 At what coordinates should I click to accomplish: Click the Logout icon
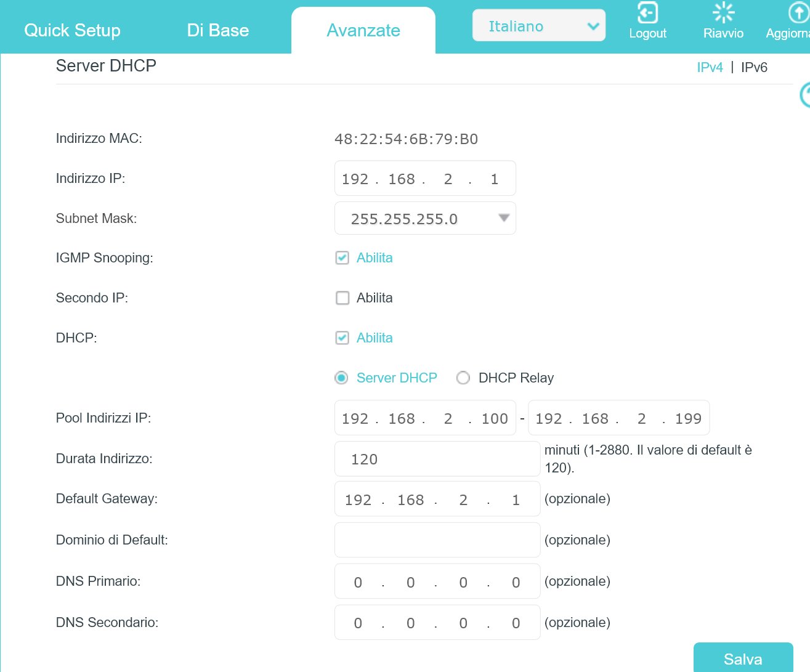pos(647,12)
